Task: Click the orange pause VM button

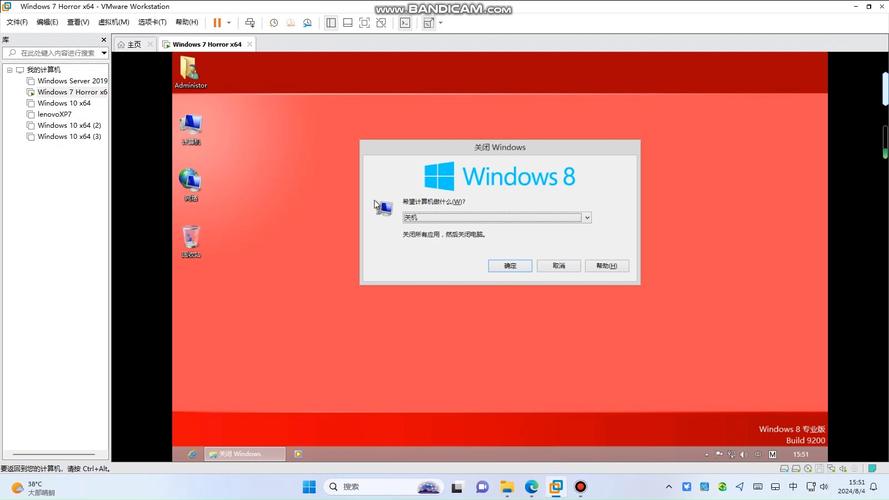Action: (217, 23)
